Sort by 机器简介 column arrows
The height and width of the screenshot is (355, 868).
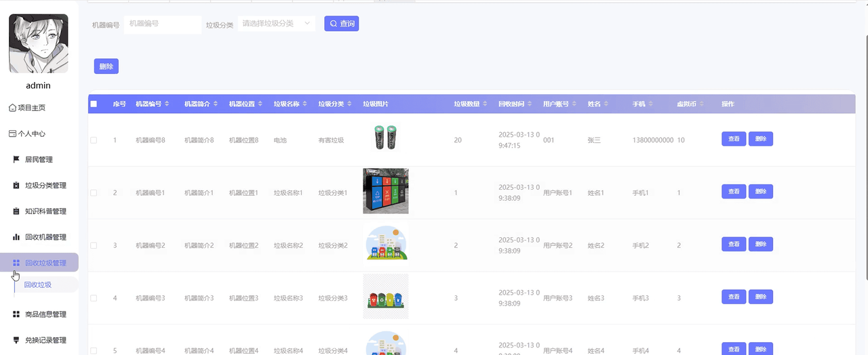pyautogui.click(x=216, y=104)
